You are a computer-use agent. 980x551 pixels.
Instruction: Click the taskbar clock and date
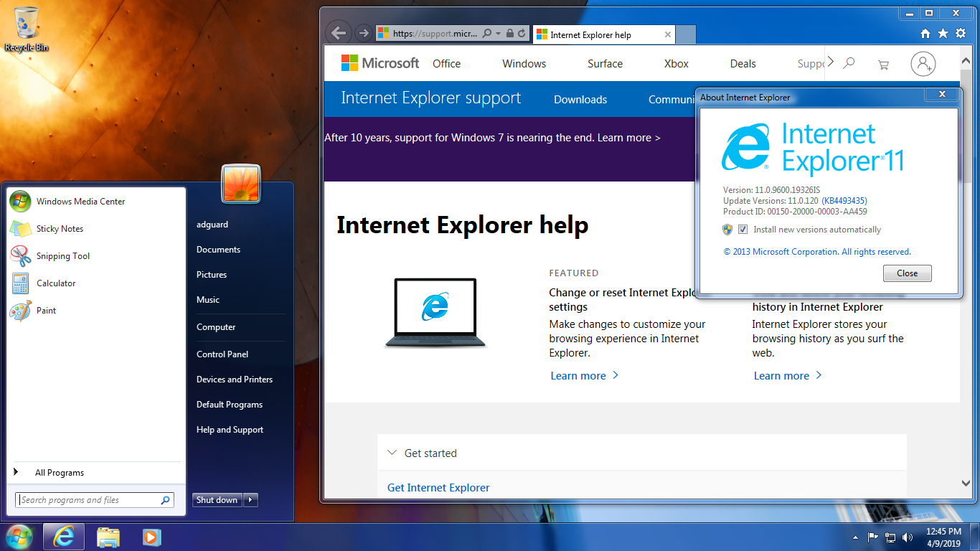pyautogui.click(x=943, y=537)
